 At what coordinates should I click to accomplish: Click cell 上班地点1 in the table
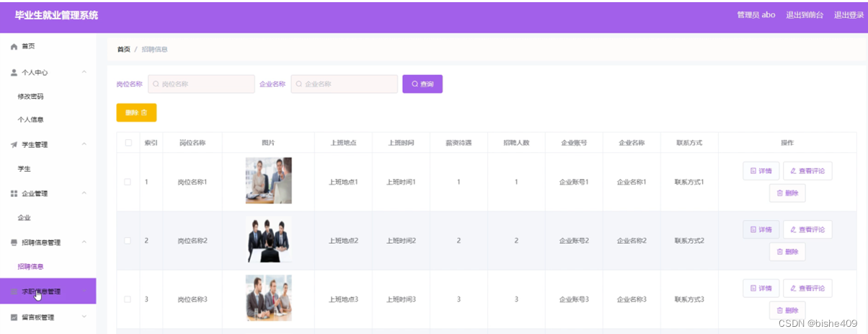click(x=343, y=182)
